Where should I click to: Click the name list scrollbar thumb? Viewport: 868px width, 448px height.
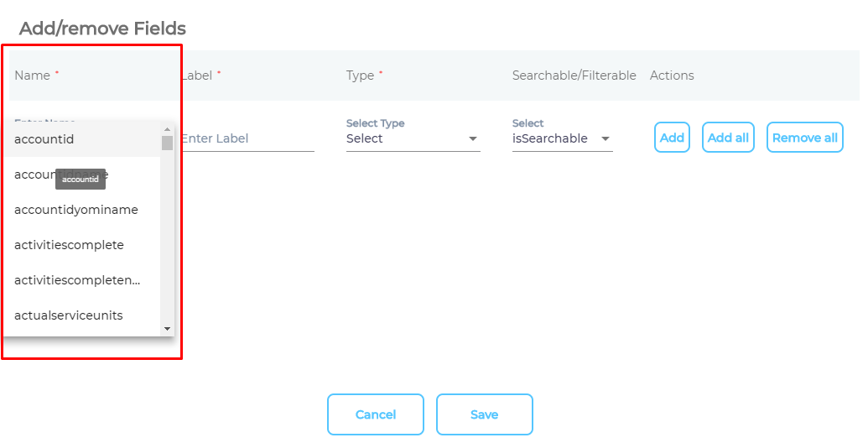coord(167,143)
